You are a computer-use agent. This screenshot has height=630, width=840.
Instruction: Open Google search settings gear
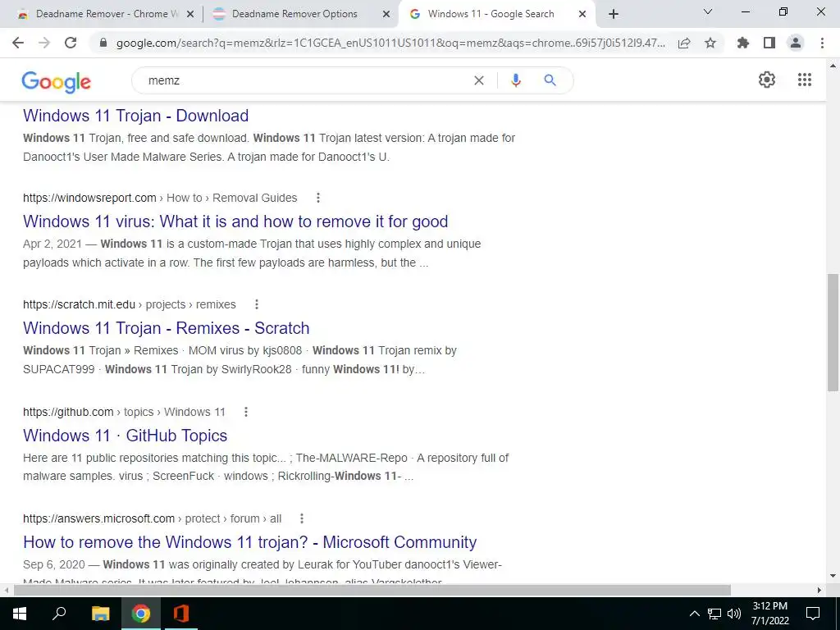click(767, 80)
